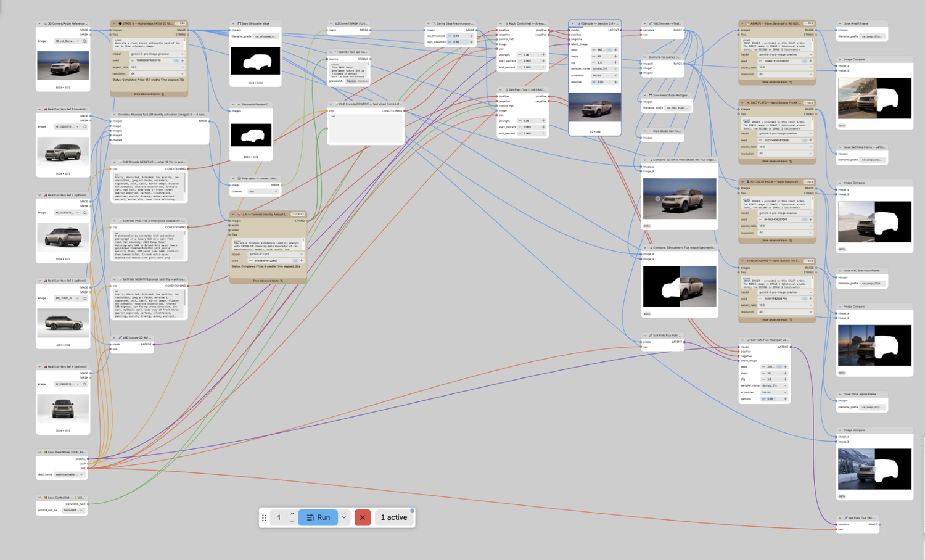Collapse the Canny Edge Preprocessor node

[x=429, y=23]
